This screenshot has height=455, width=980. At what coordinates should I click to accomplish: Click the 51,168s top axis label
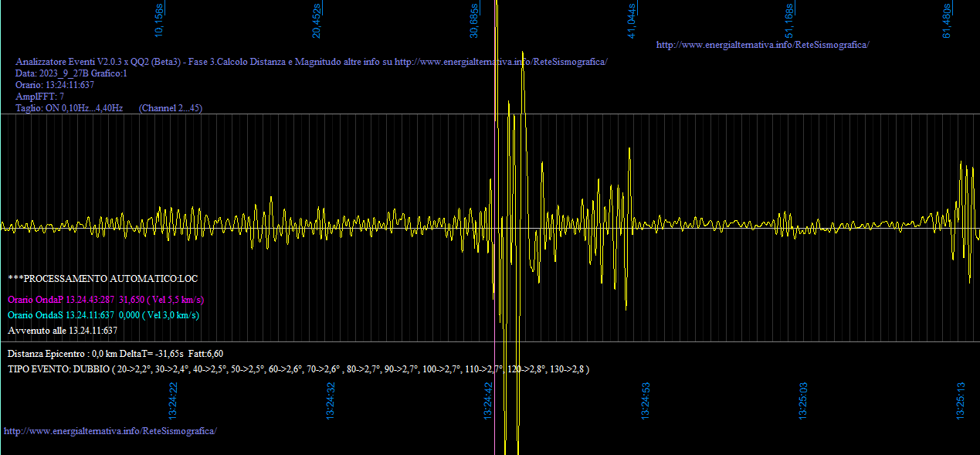coord(789,19)
